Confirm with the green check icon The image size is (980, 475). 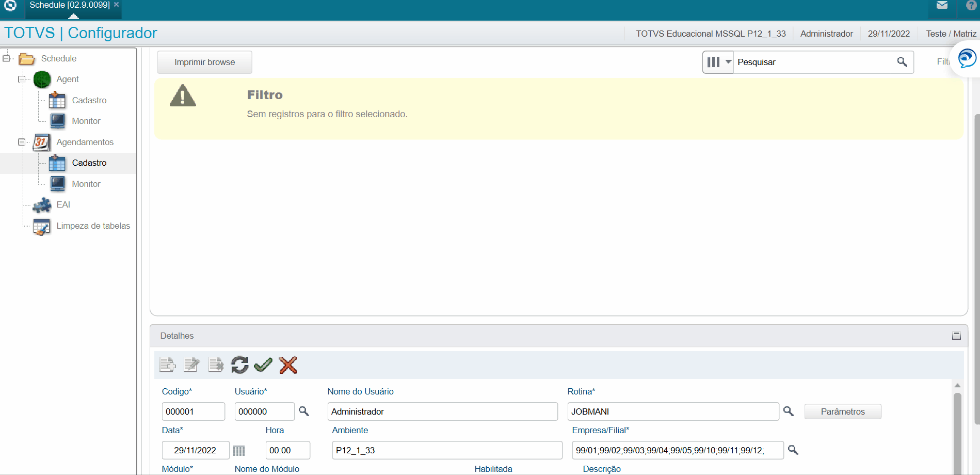(x=263, y=365)
